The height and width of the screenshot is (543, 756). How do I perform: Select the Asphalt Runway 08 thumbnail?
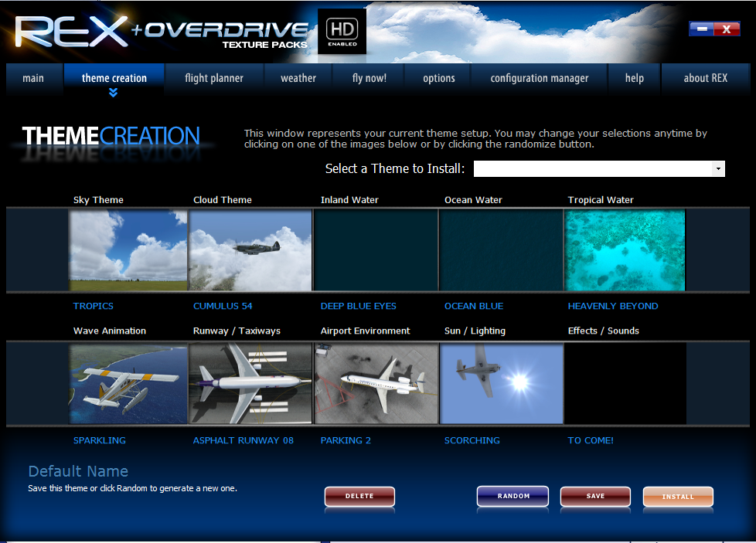tap(250, 384)
